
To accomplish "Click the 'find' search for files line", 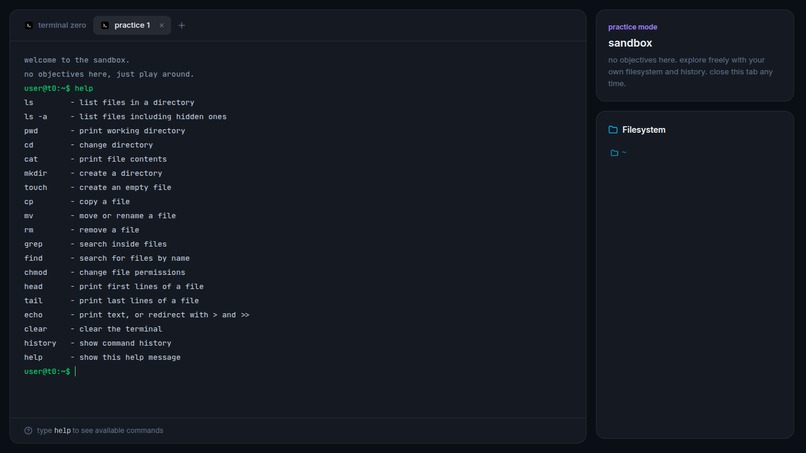I will pyautogui.click(x=107, y=258).
